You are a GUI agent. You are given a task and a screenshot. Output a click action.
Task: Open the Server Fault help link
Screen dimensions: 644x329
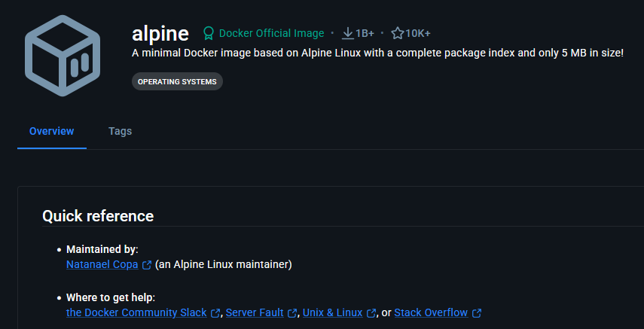click(255, 312)
